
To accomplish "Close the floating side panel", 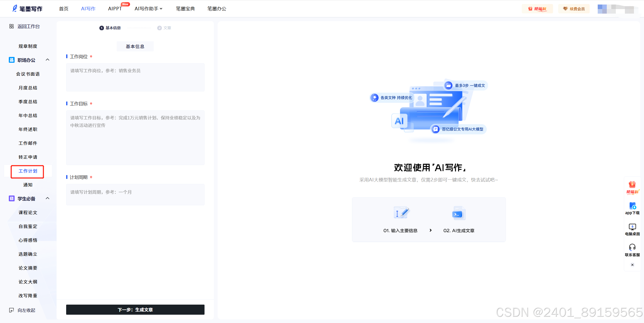I will coord(632,265).
